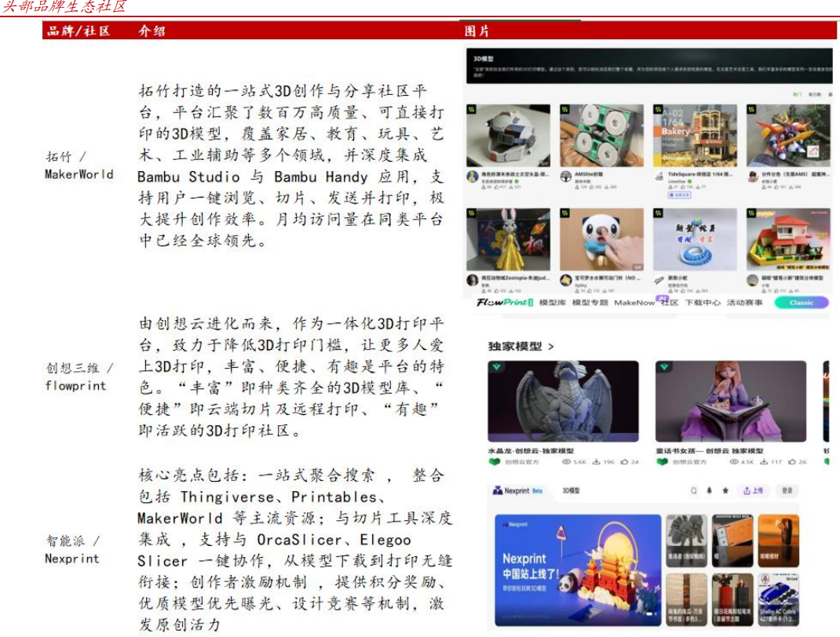Image resolution: width=840 pixels, height=637 pixels.
Task: Click the 上传 upload button in Nexprint
Action: pos(753,490)
